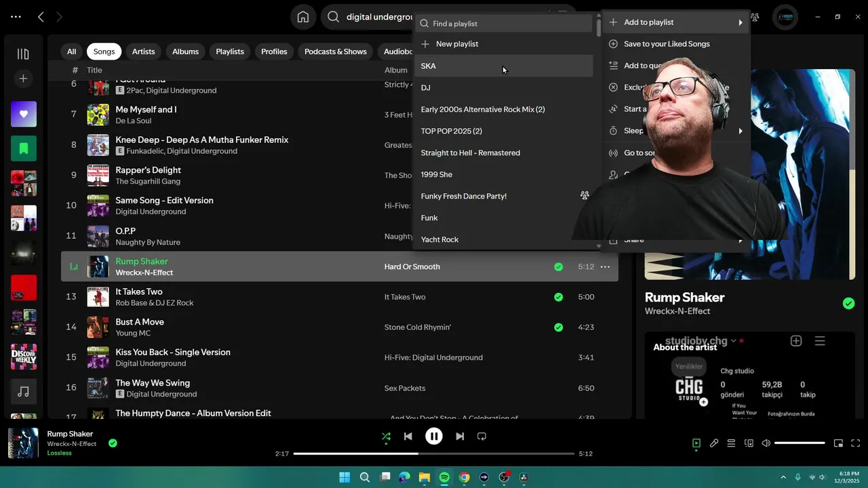The width and height of the screenshot is (868, 488).
Task: Switch to the Albums filter chip
Action: click(x=185, y=52)
